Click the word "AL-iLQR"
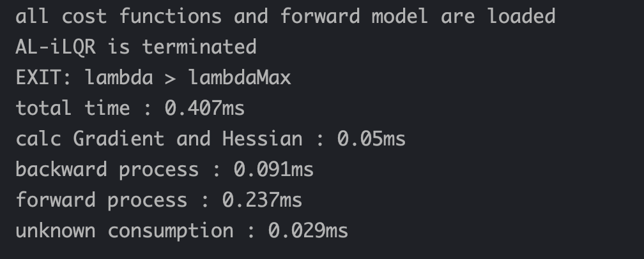The image size is (644, 259). coord(55,47)
